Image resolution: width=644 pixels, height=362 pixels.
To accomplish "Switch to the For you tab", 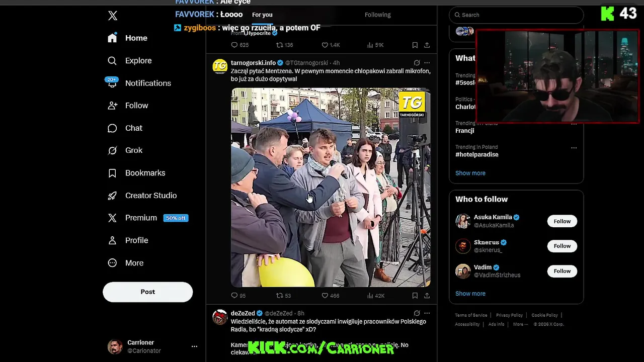I will pos(262,15).
